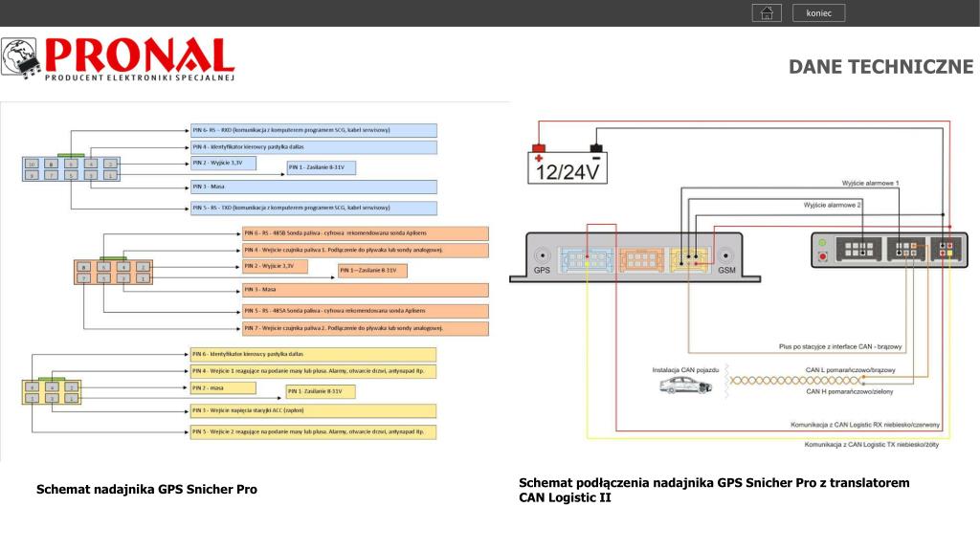Select yellow 'PIN 4 - Wejście 1' label
The image size is (980, 551).
click(313, 372)
